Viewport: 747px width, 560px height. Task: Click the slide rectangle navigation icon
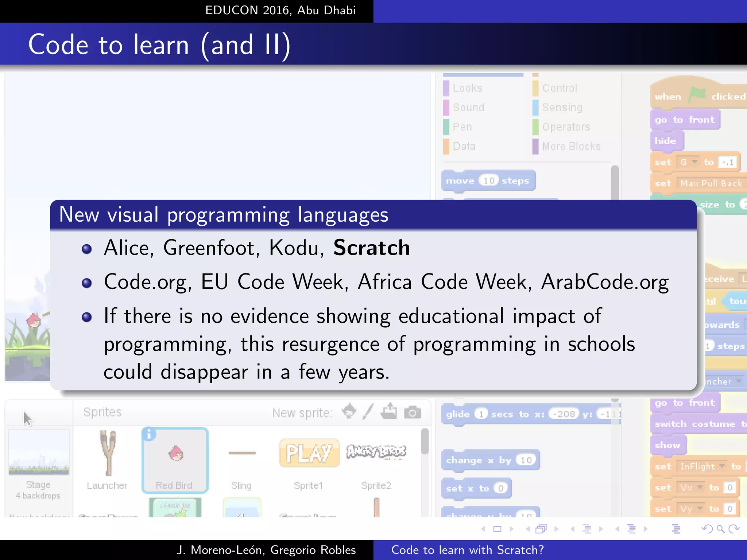(x=497, y=529)
